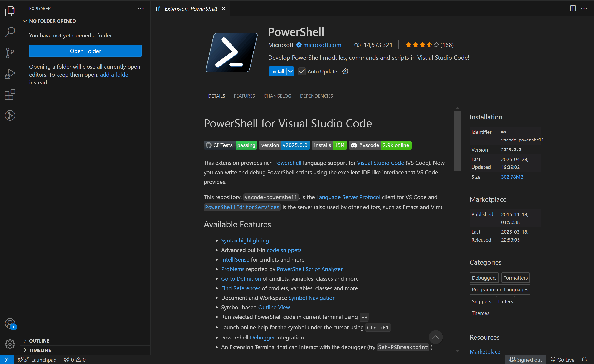Click the add a folder link

[115, 74]
